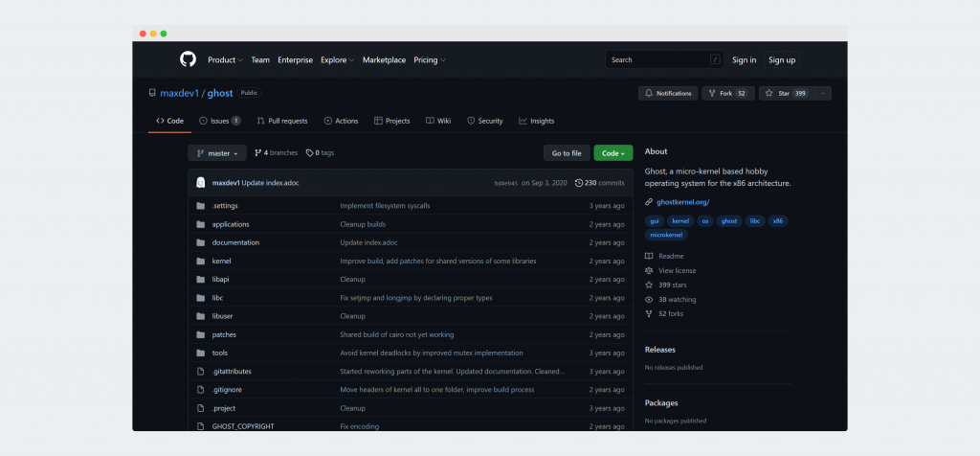Open the dropdown arrow beside Star
The image size is (980, 456).
click(x=823, y=93)
